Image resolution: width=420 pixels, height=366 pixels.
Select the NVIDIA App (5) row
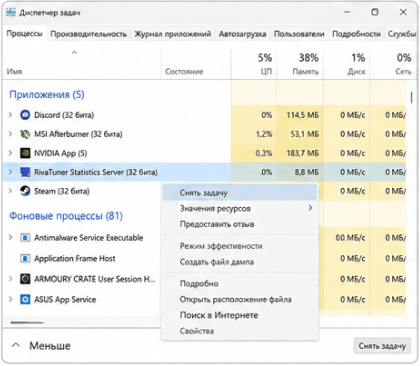point(204,153)
